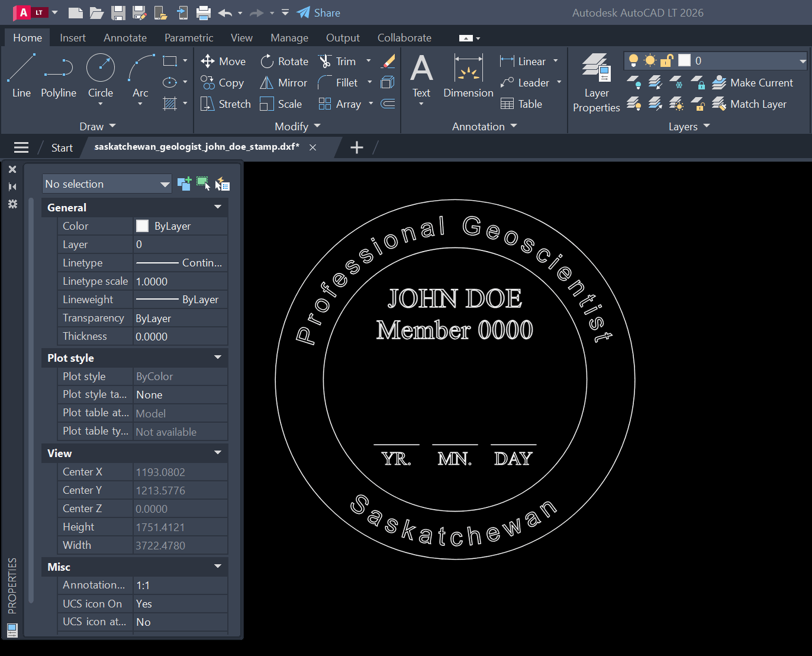
Task: Expand the Draw panel
Action: pyautogui.click(x=98, y=126)
